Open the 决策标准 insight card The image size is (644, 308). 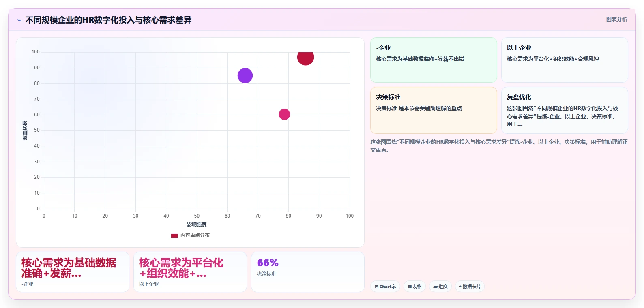point(434,110)
